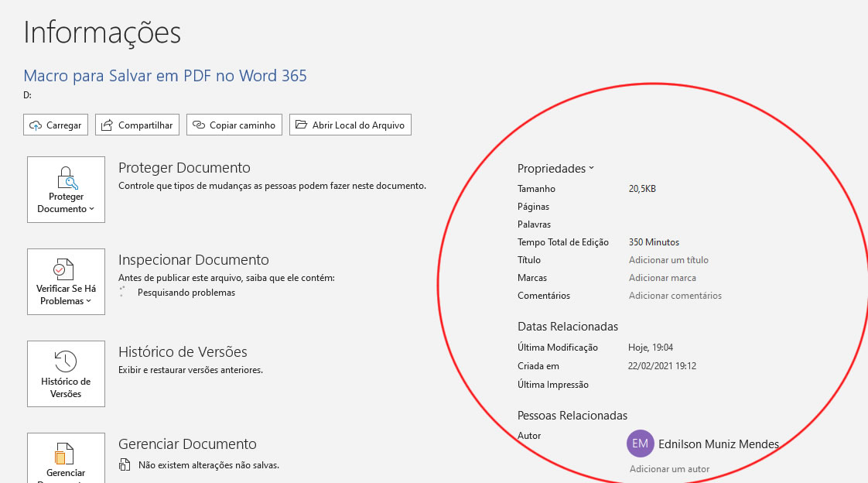
Task: Click the Última Impressão label
Action: (552, 385)
